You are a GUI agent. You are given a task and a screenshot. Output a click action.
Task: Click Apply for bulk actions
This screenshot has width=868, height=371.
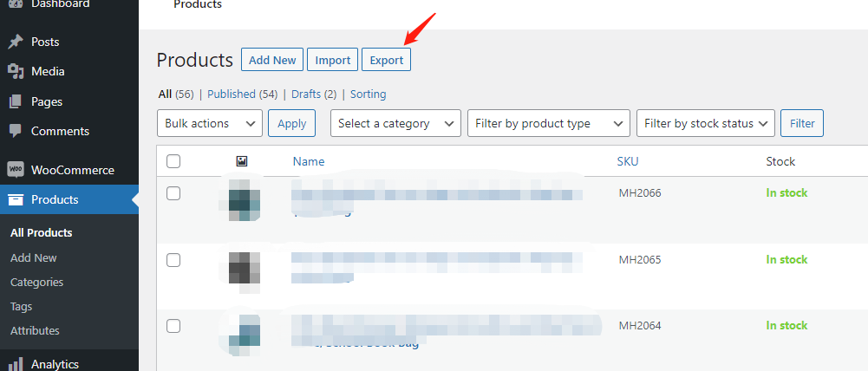pyautogui.click(x=291, y=123)
